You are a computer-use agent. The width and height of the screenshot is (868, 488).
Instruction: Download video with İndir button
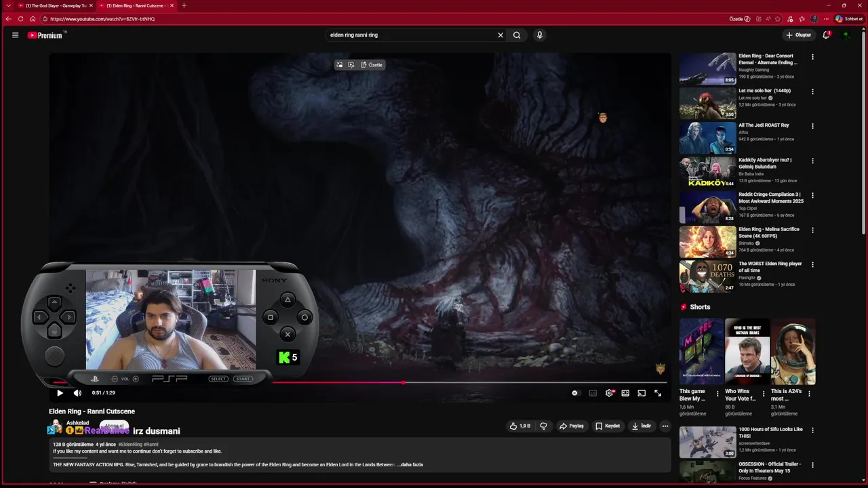click(642, 426)
